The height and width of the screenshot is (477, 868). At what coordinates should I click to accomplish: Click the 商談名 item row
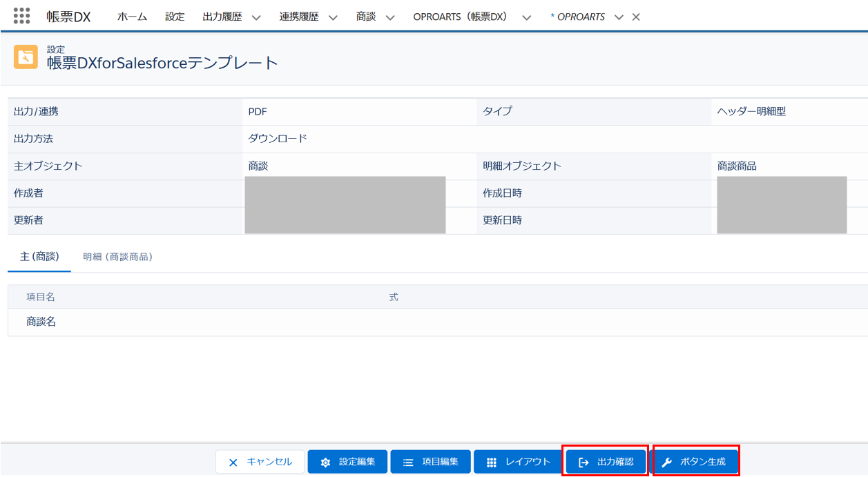click(x=41, y=322)
